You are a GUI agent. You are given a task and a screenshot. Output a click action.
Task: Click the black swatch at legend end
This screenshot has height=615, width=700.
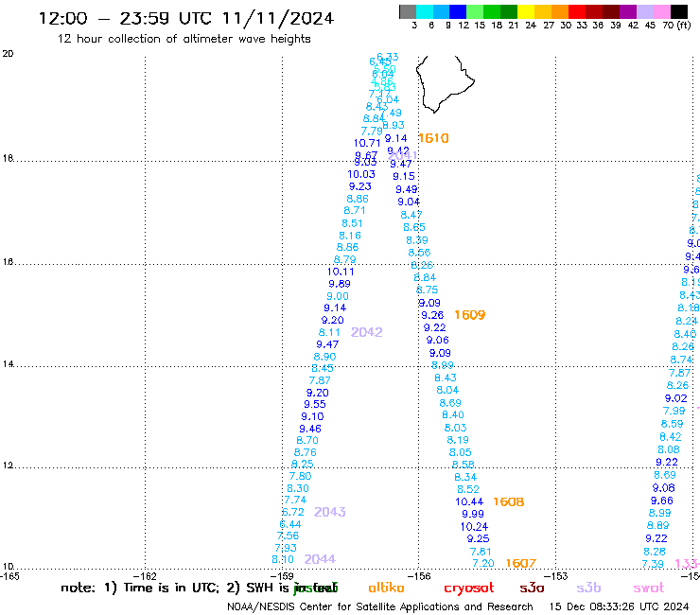pyautogui.click(x=678, y=11)
